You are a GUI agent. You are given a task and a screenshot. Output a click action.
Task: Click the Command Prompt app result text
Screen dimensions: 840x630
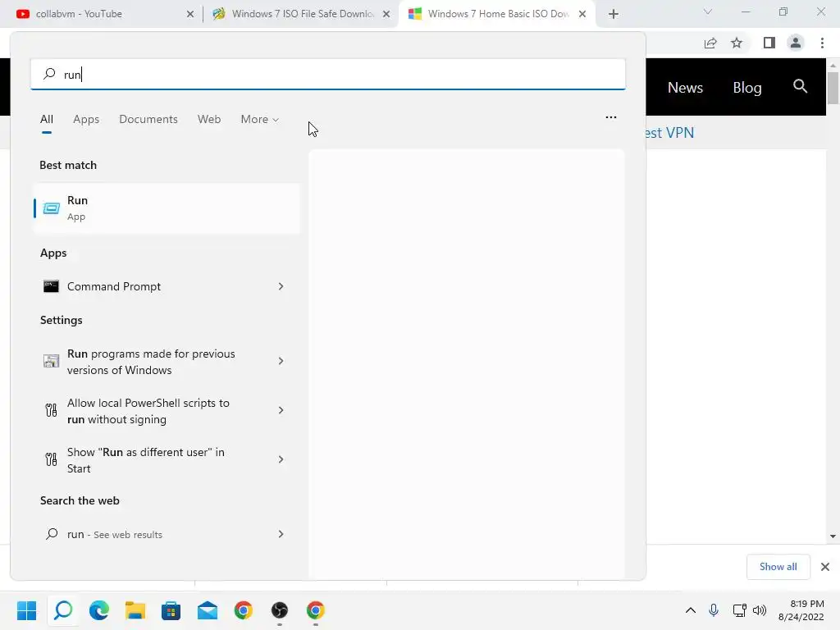[x=113, y=286]
